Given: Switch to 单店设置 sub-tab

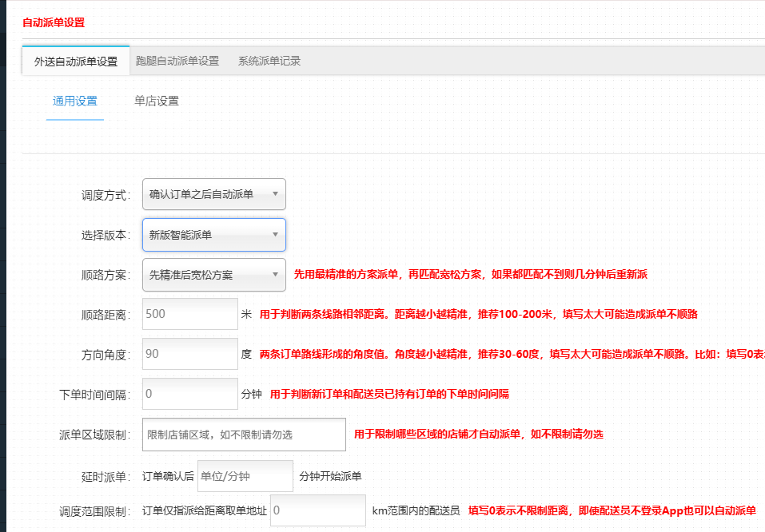Looking at the screenshot, I should pyautogui.click(x=157, y=101).
